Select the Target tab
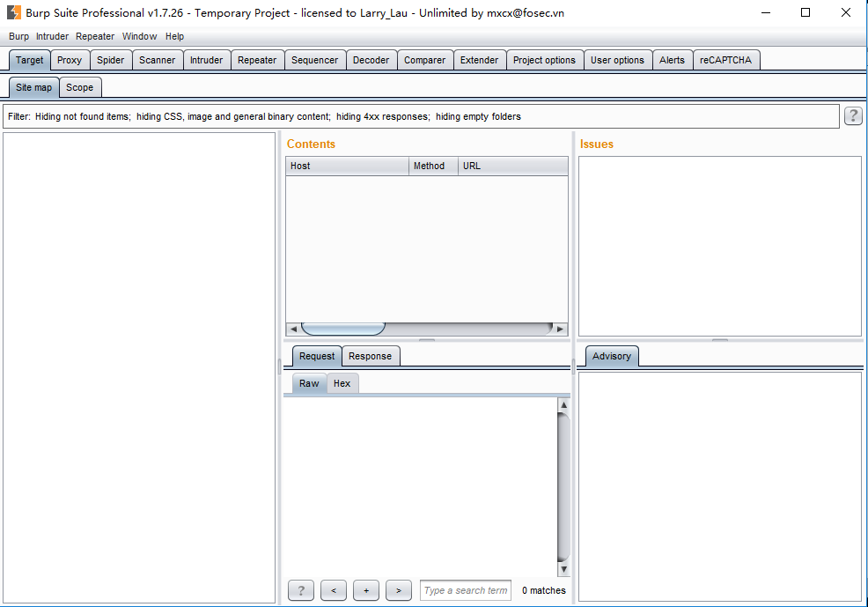Image resolution: width=868 pixels, height=607 pixels. [x=29, y=60]
